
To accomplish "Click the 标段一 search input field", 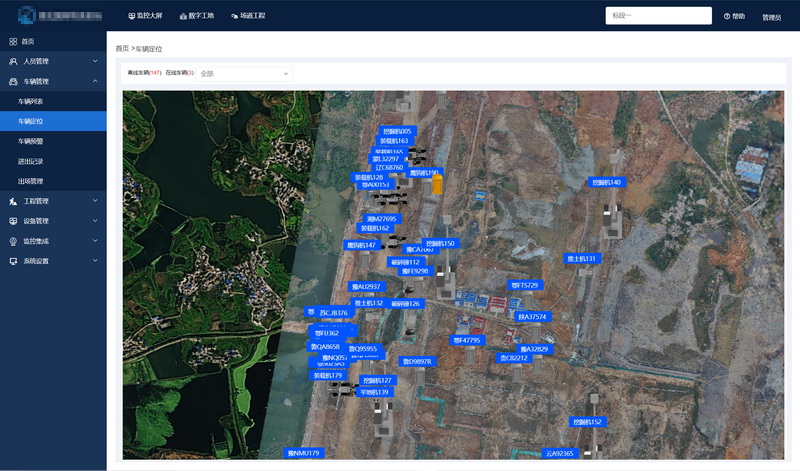I will pos(658,16).
